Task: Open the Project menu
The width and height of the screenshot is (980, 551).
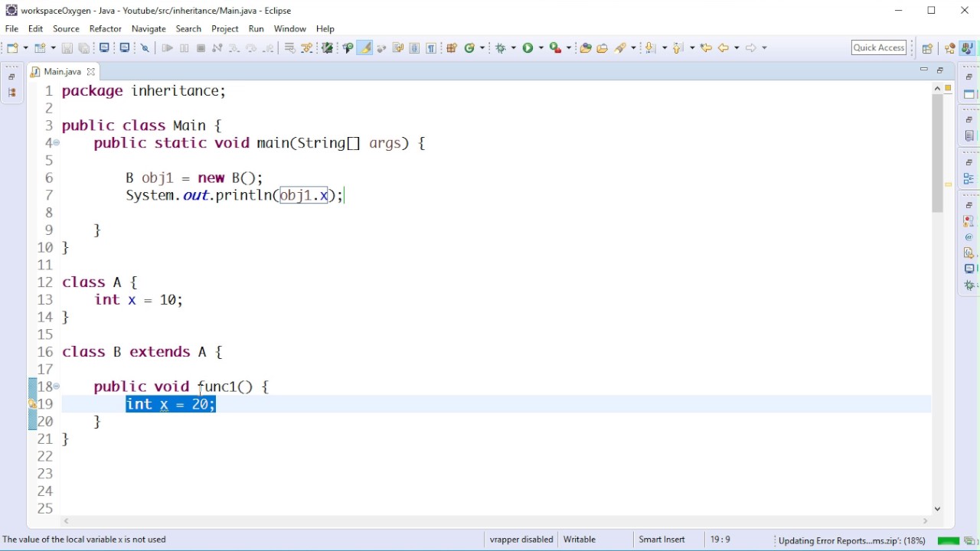Action: point(225,29)
